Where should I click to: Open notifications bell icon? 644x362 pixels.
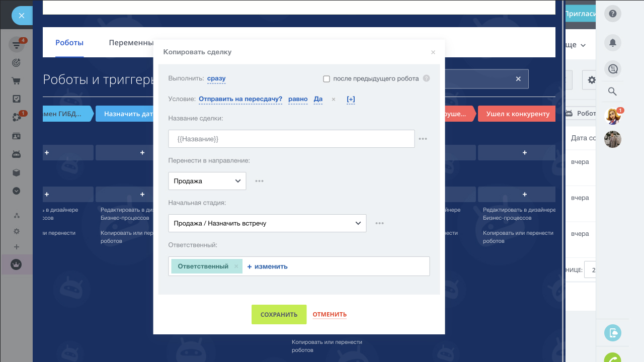612,43
